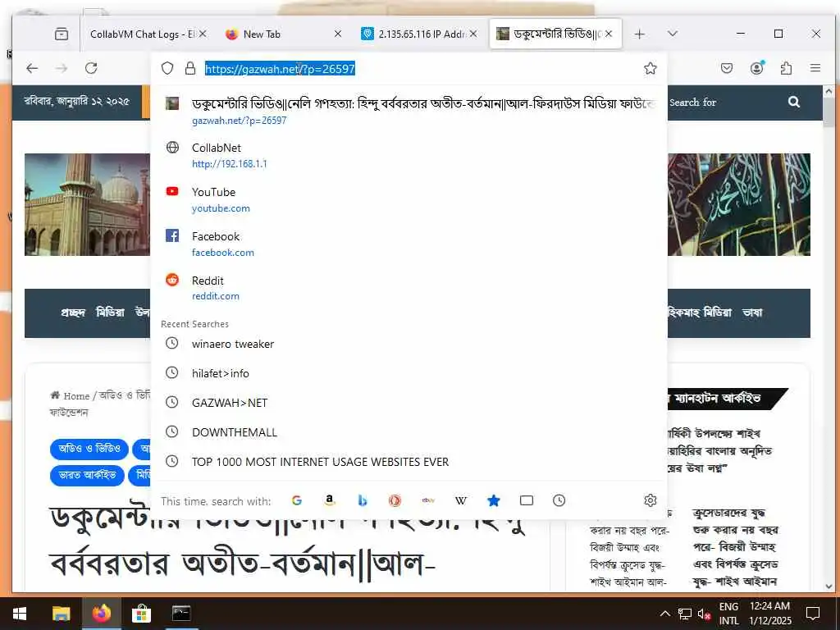Bookmark this page with the star
The image size is (840, 630).
650,68
